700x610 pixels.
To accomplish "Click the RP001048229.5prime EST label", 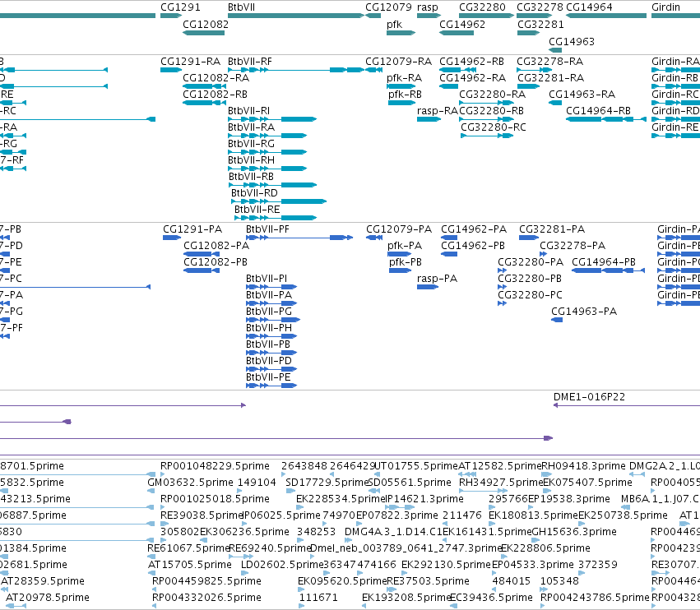I will 216,466.
